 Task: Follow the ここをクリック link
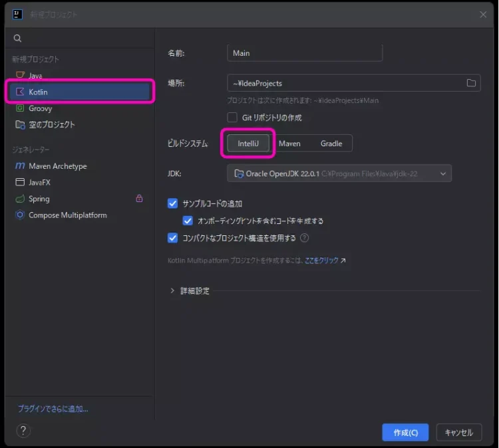point(321,261)
